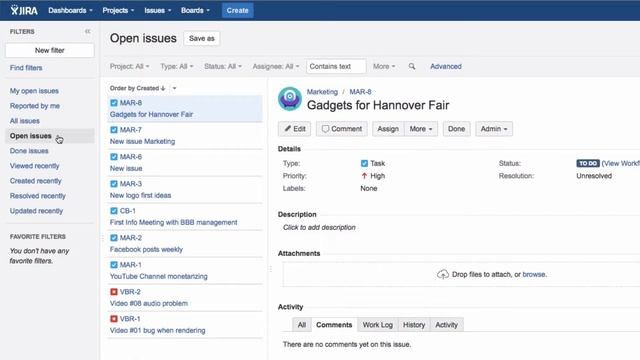The height and width of the screenshot is (360, 640).
Task: Click the TO DO status badge
Action: pyautogui.click(x=588, y=163)
